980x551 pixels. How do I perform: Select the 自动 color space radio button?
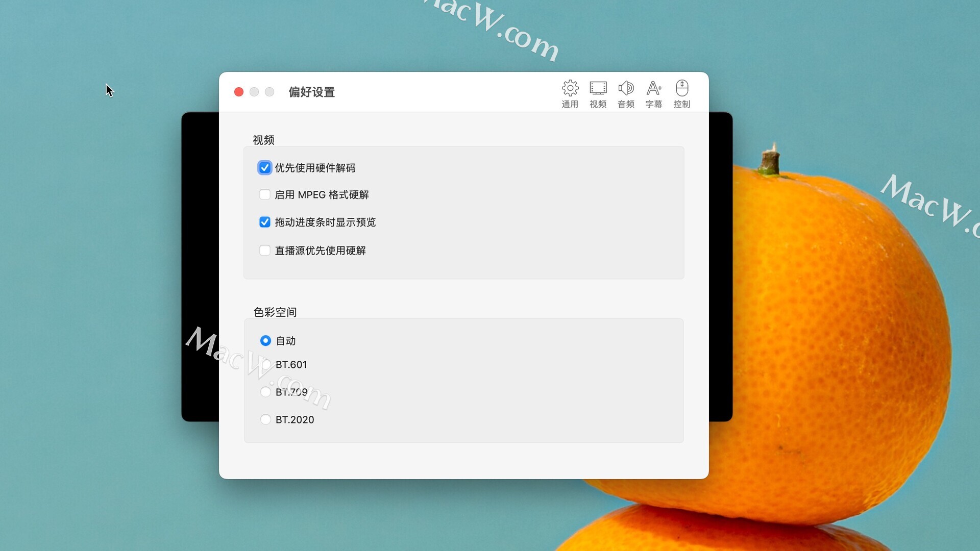(x=265, y=340)
